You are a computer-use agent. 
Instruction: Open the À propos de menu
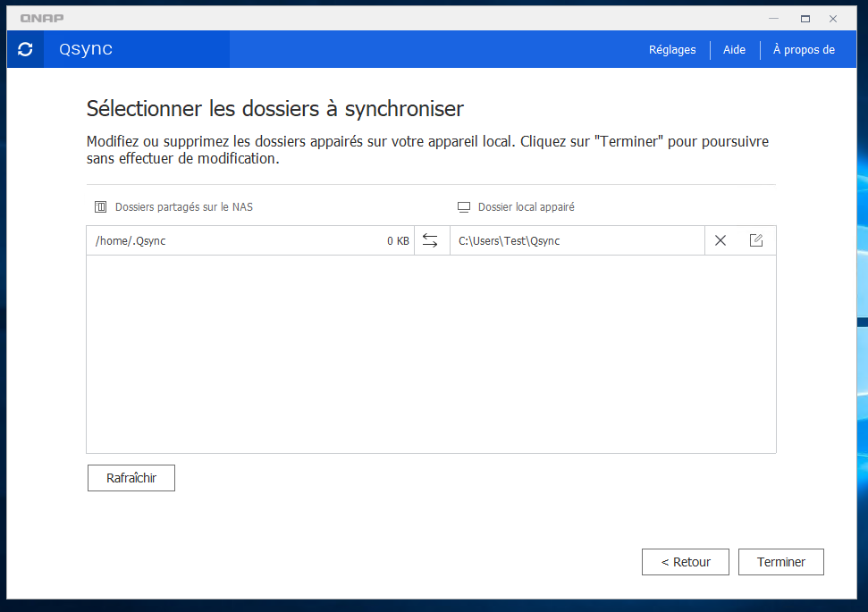pos(804,50)
